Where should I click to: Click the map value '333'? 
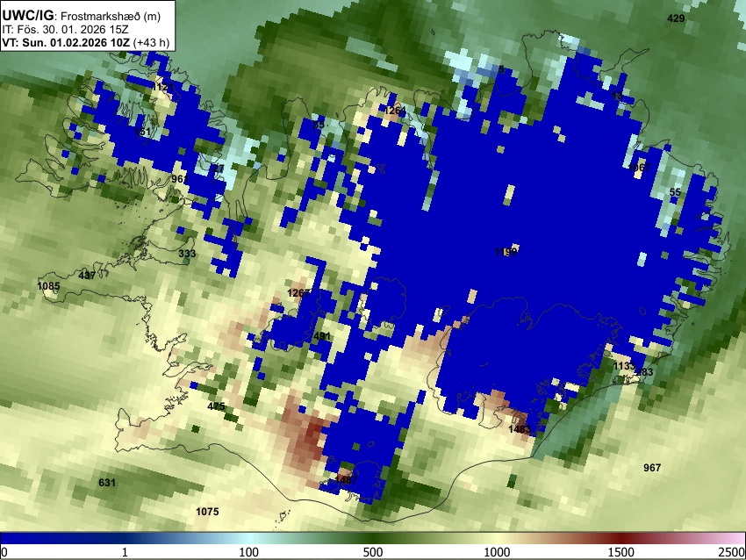(x=187, y=254)
